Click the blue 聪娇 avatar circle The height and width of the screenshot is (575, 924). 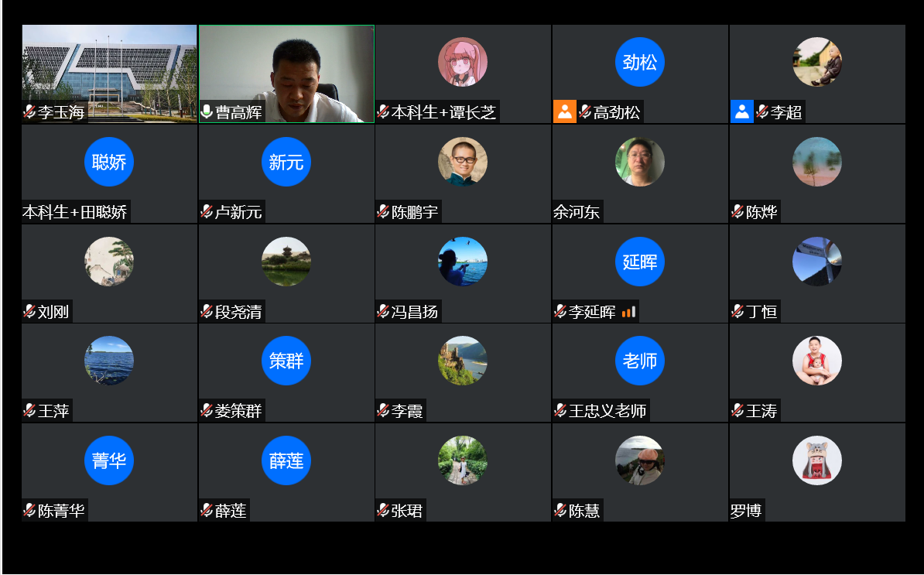(x=109, y=162)
